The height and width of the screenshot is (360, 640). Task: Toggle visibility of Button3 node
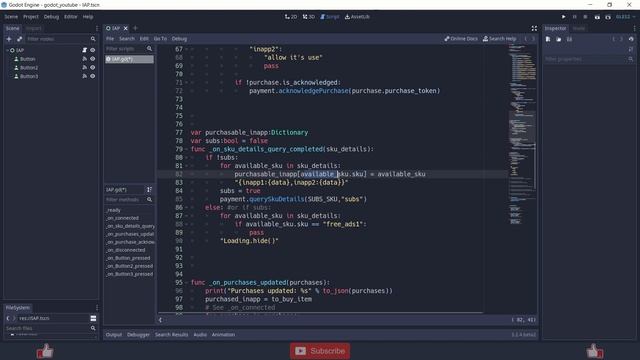click(x=93, y=76)
